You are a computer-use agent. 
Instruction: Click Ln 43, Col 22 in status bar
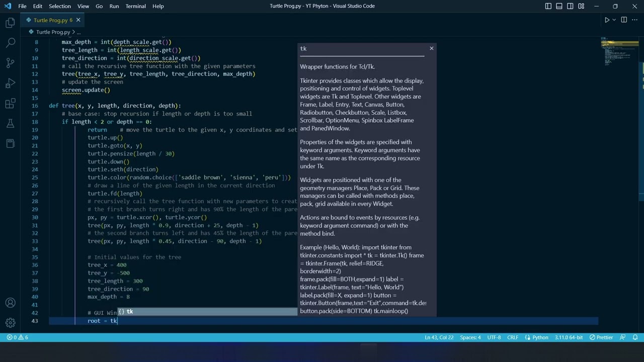tap(439, 337)
